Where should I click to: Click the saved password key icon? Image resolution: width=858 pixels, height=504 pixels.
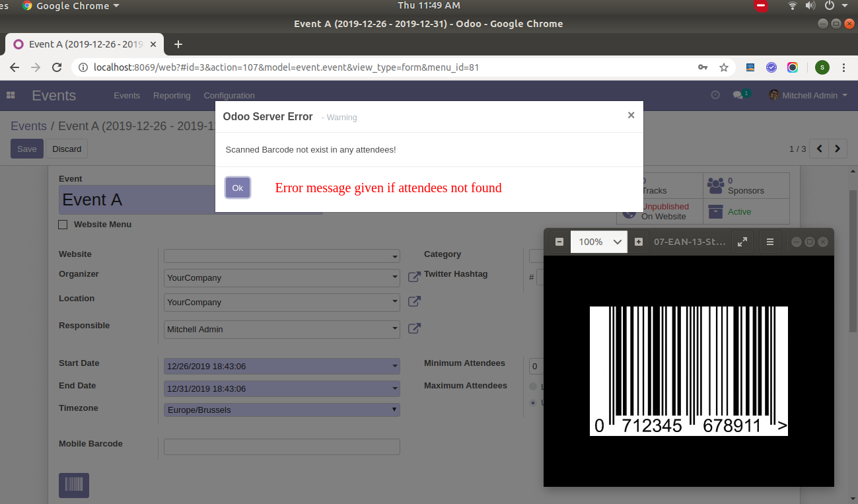click(x=703, y=67)
